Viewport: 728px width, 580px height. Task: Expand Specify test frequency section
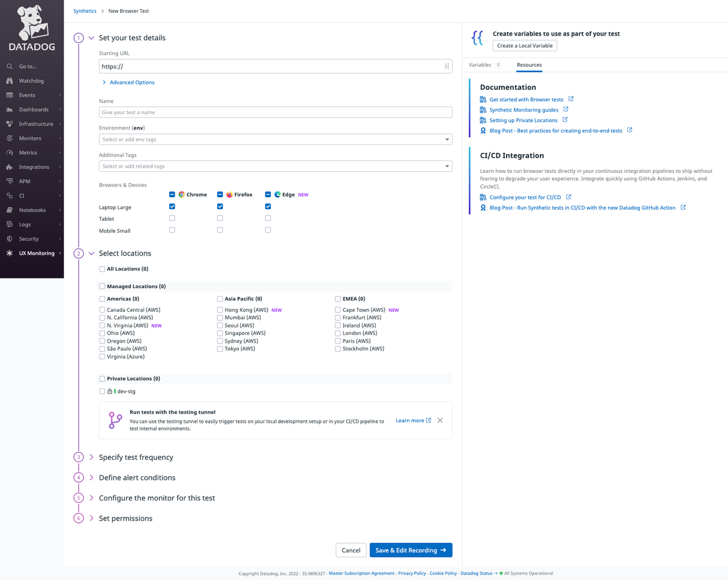(92, 457)
